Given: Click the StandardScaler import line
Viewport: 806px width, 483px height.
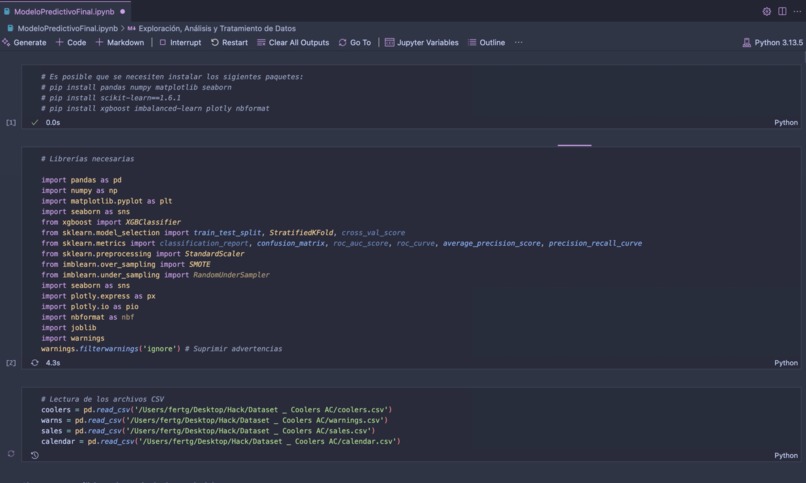Looking at the screenshot, I should [x=143, y=254].
